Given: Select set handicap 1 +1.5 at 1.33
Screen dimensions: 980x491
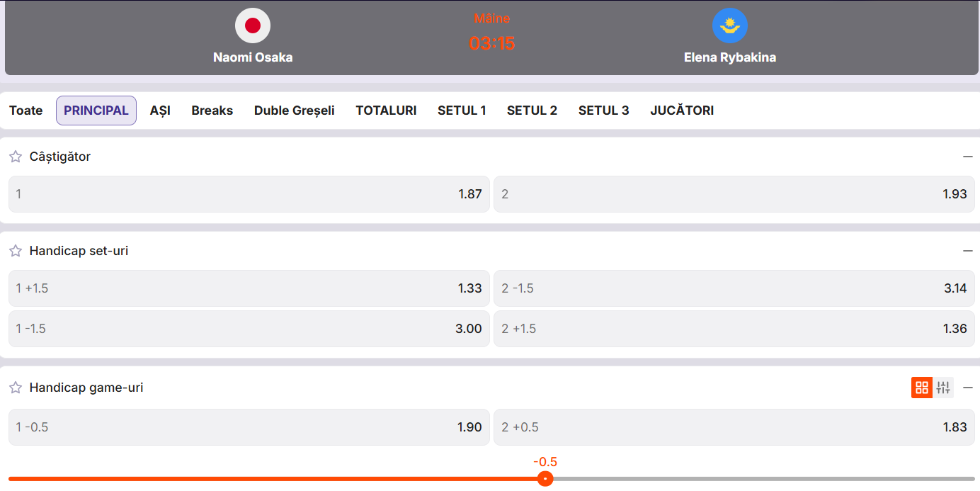Looking at the screenshot, I should pyautogui.click(x=249, y=288).
